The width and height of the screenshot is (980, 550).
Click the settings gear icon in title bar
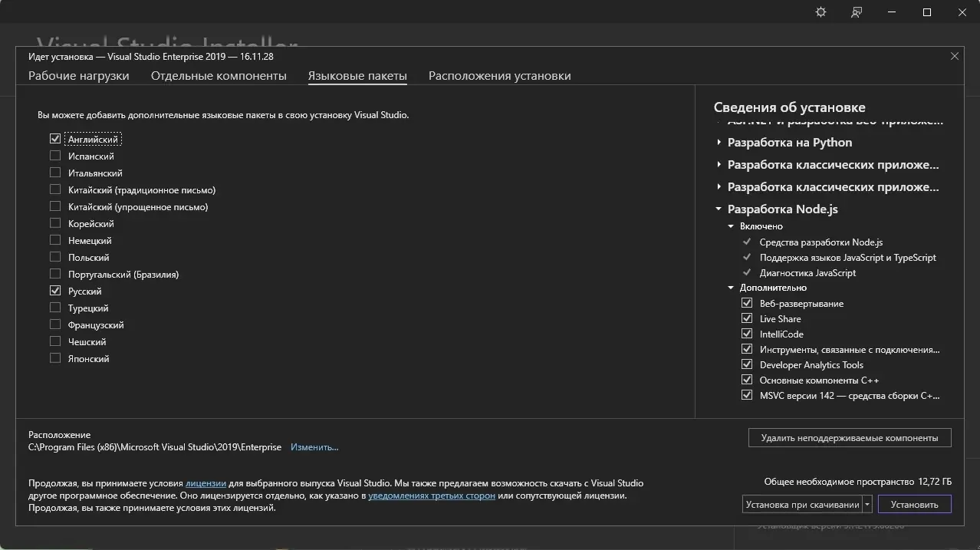[x=821, y=12]
